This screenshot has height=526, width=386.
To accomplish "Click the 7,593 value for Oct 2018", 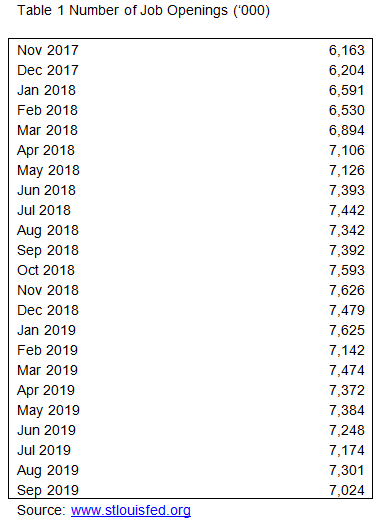I will (x=346, y=271).
